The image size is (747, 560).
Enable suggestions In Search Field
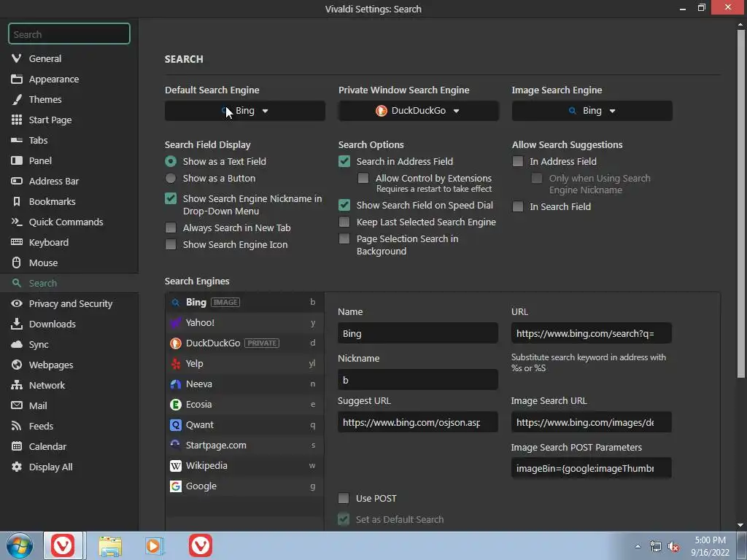(x=518, y=206)
